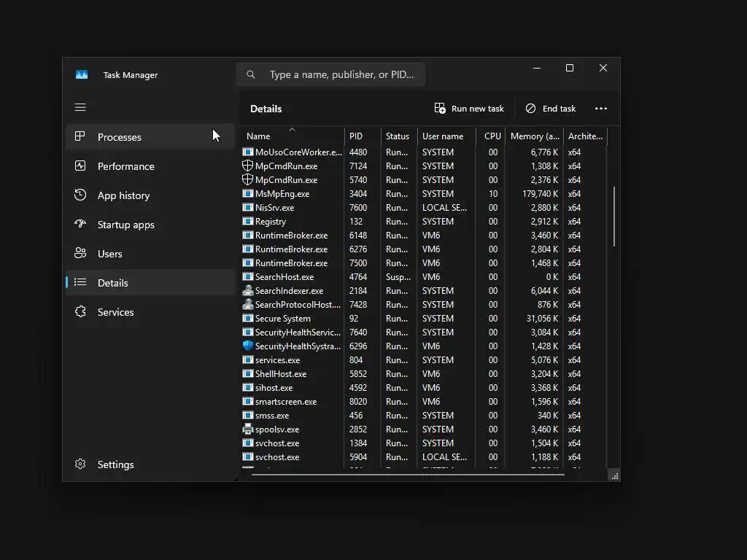The image size is (747, 560).
Task: Select svchost.exe with PID 1384
Action: point(423,443)
